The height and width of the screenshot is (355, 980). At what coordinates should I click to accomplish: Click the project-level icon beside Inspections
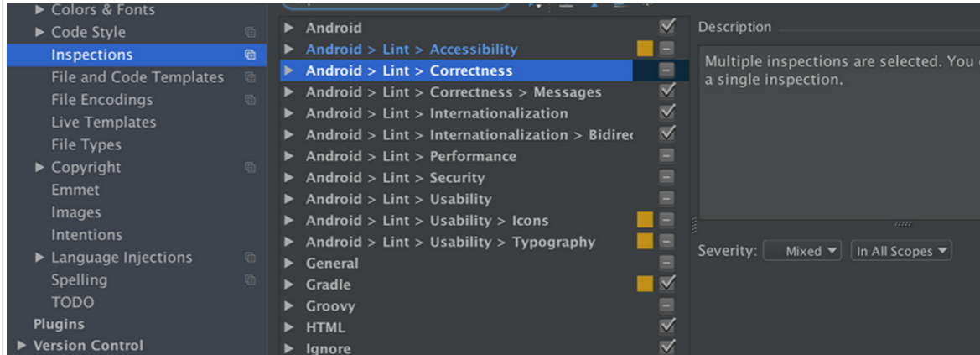[250, 55]
